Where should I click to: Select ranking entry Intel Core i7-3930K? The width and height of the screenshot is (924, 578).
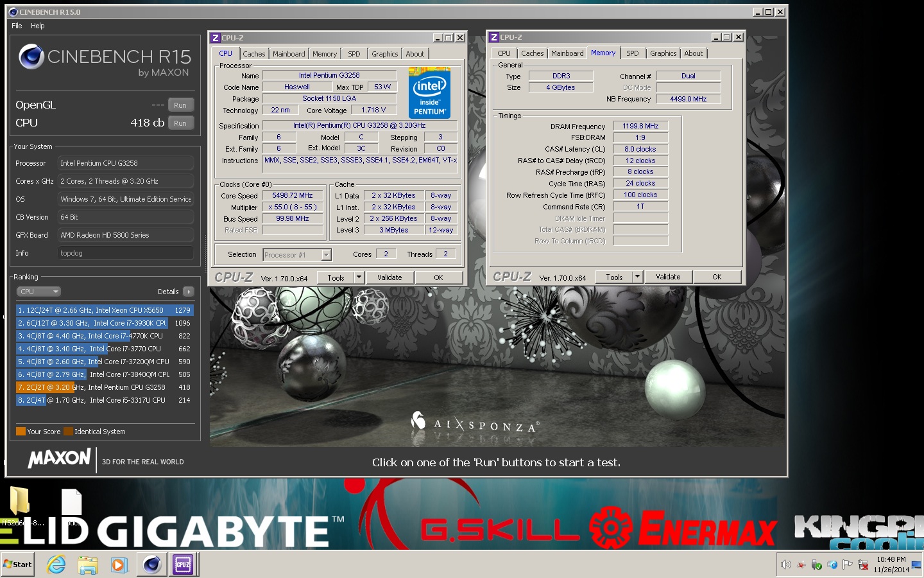pos(105,323)
